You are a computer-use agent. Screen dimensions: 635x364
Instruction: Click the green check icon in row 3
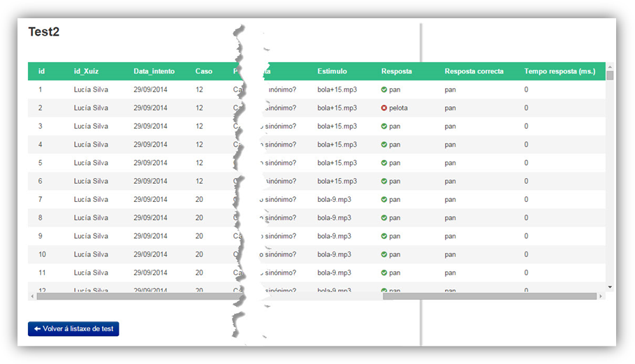click(x=384, y=126)
